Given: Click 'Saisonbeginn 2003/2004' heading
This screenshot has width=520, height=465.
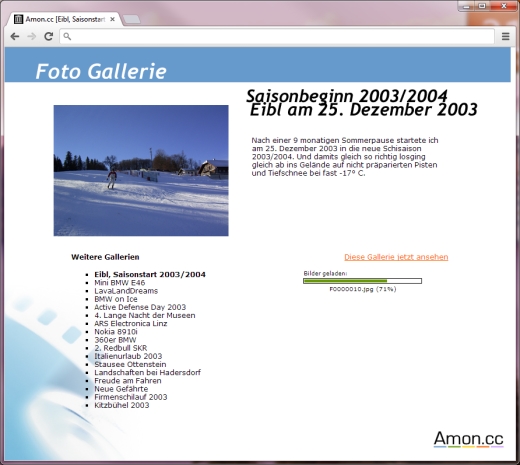Looking at the screenshot, I should (x=347, y=96).
